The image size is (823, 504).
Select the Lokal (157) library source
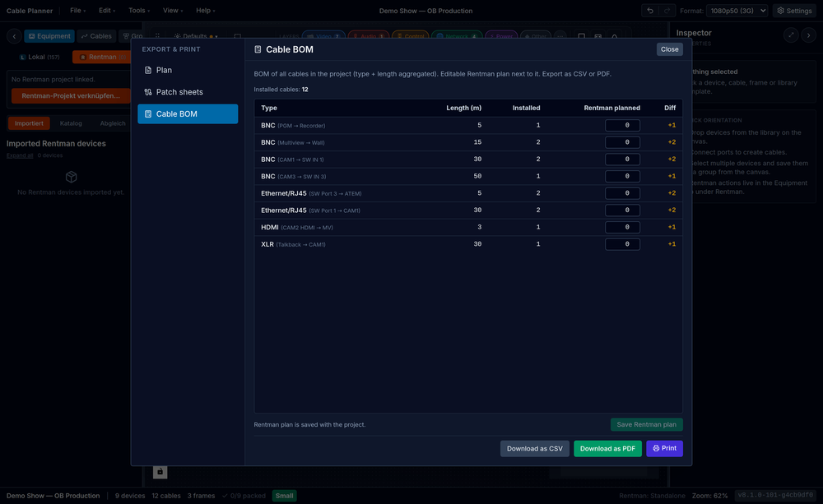pos(40,57)
